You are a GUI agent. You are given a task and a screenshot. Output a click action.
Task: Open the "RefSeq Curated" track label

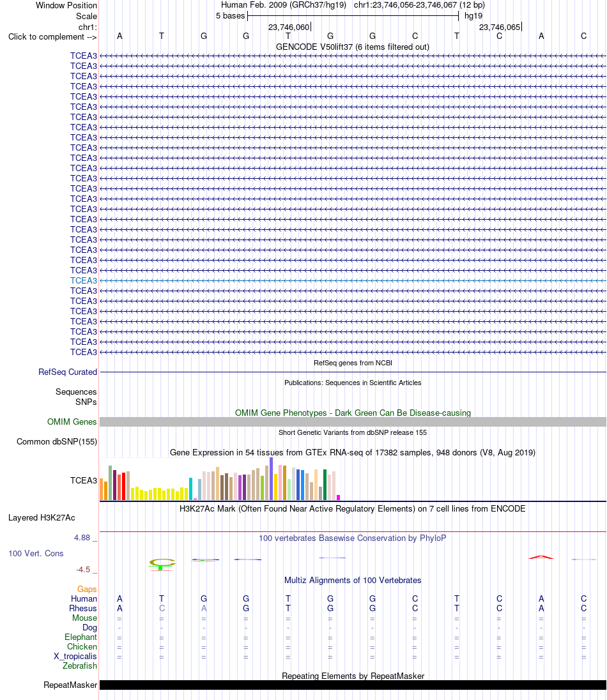coord(68,372)
